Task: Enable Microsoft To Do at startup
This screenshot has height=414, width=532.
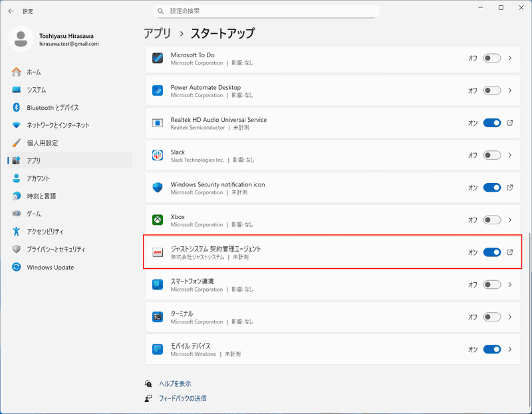Action: pyautogui.click(x=492, y=59)
